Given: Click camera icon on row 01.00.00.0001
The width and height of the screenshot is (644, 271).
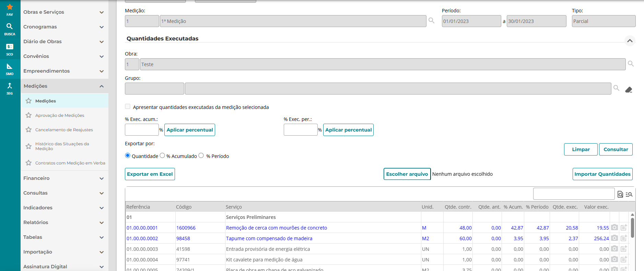Looking at the screenshot, I should point(614,227).
